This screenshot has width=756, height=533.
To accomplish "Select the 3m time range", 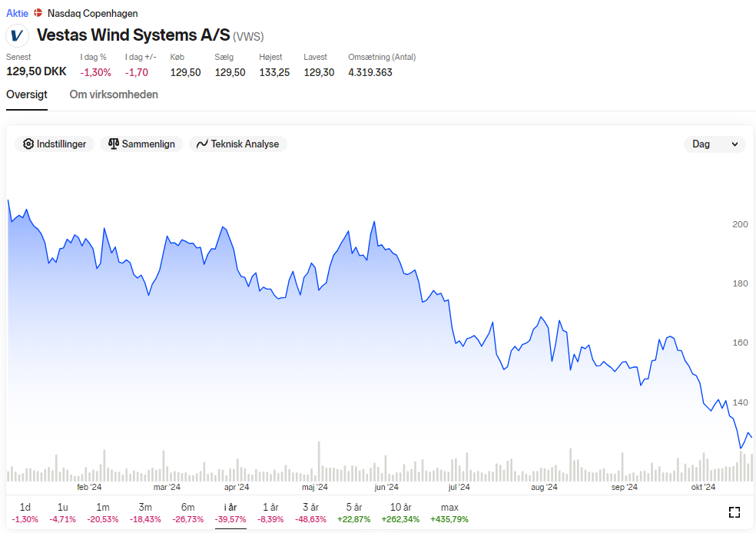I will click(x=145, y=513).
